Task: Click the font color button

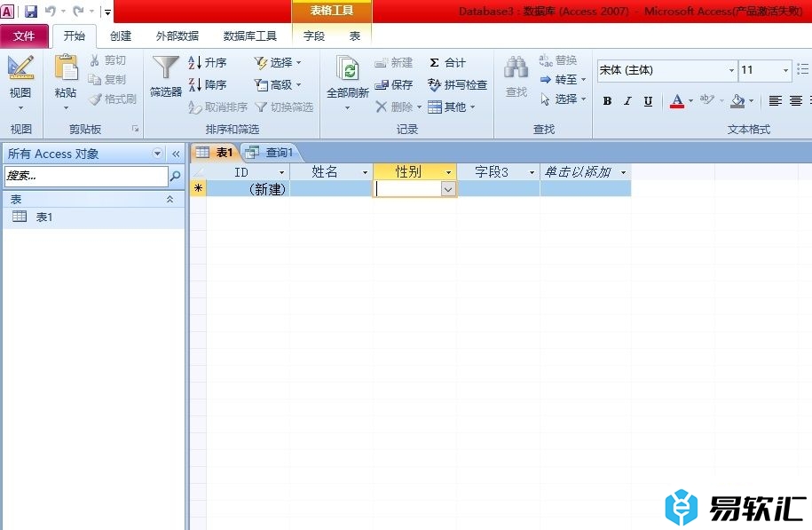Action: (x=677, y=101)
